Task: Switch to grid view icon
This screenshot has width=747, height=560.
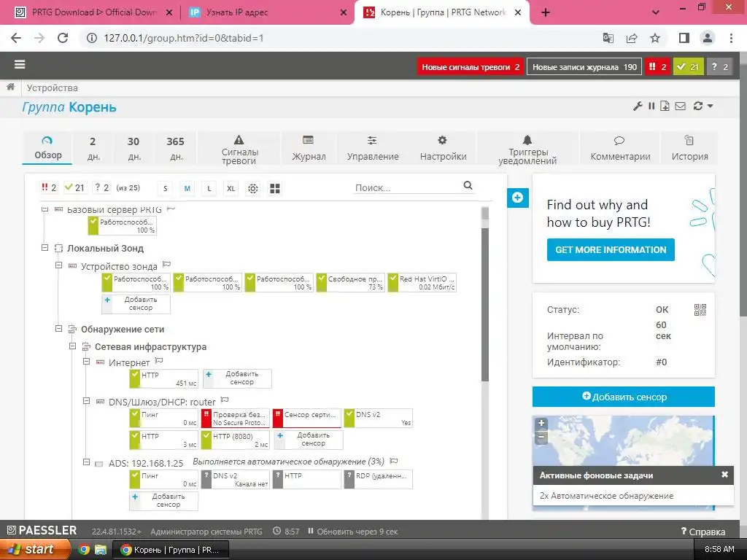Action: pyautogui.click(x=275, y=189)
